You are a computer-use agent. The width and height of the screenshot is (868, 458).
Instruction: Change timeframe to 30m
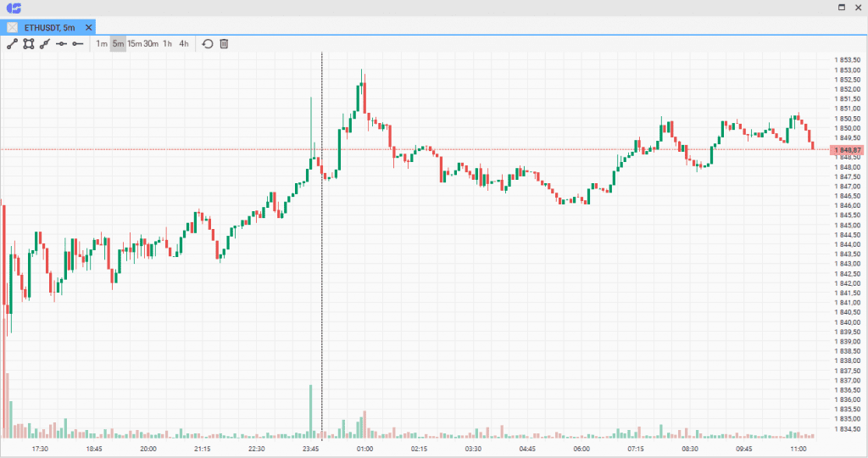tap(151, 43)
